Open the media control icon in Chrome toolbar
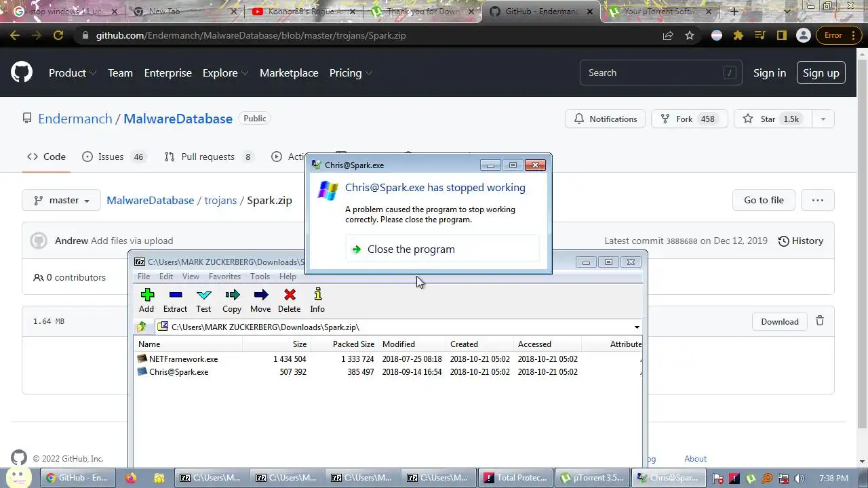 pos(760,35)
